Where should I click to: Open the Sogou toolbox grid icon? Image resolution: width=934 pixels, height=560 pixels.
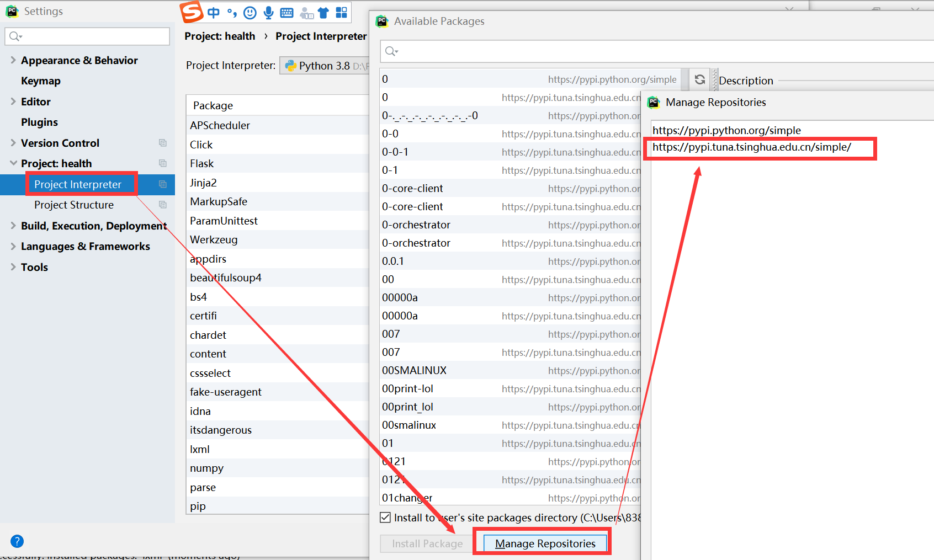point(342,13)
